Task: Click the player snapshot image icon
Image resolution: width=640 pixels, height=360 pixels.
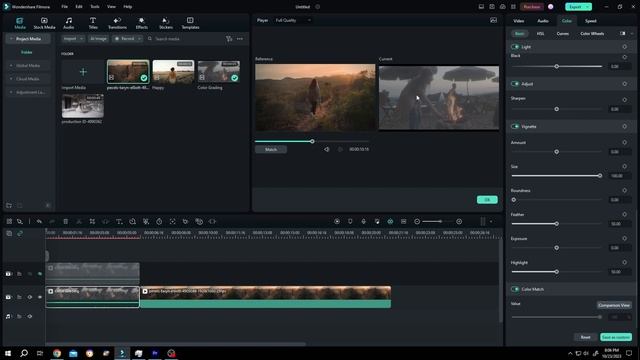Action: click(x=493, y=20)
